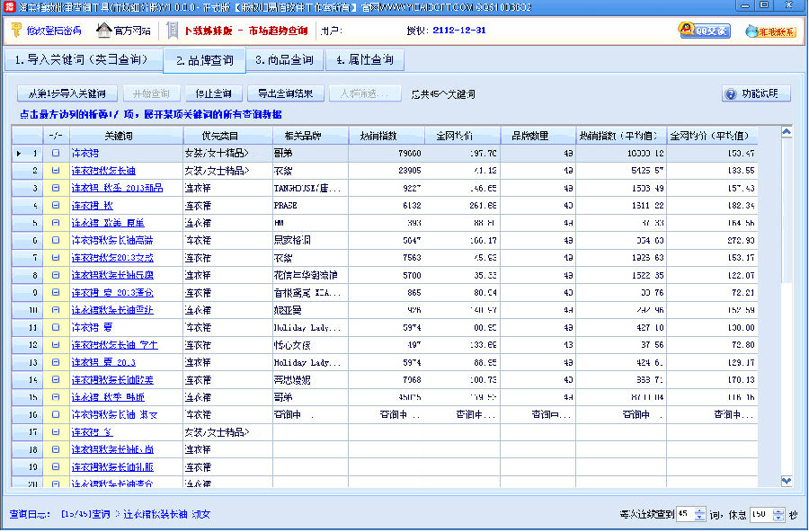
Task: Expand row 1 with its +/- box
Action: (56, 154)
